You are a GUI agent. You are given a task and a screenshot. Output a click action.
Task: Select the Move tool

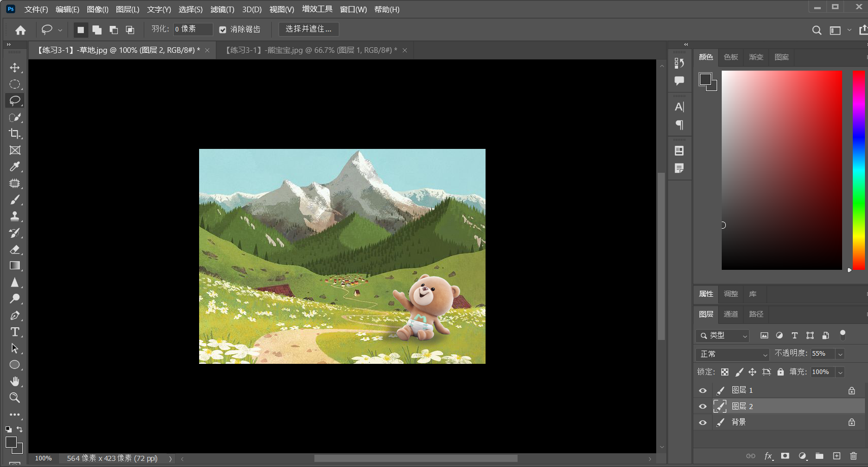point(15,68)
